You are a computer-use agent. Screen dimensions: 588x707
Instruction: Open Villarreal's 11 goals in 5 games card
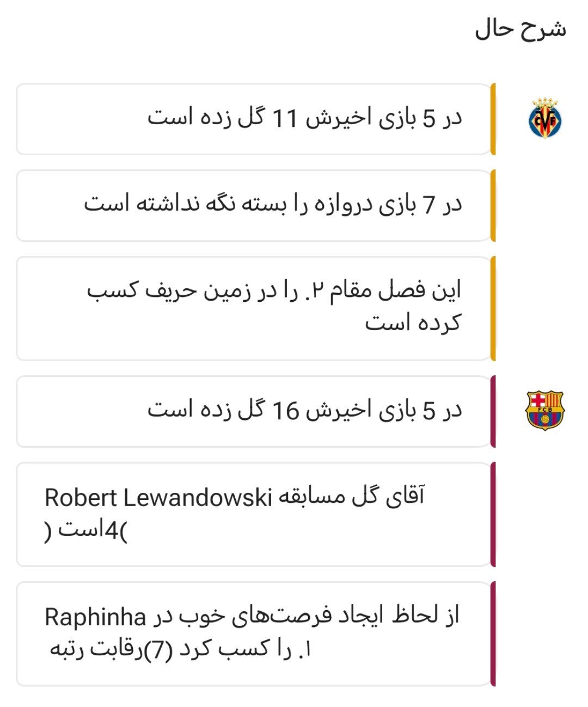[x=254, y=119]
